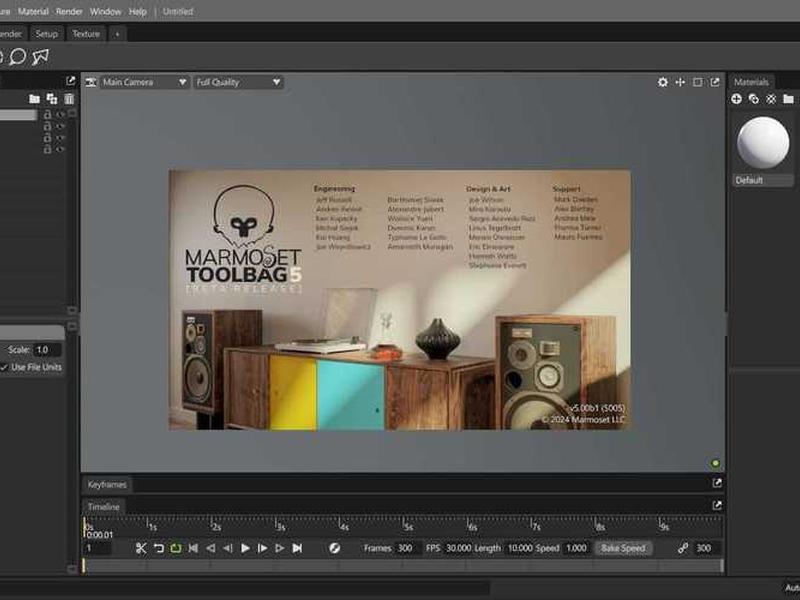The image size is (800, 600).
Task: Click the Frames value field
Action: click(x=408, y=548)
